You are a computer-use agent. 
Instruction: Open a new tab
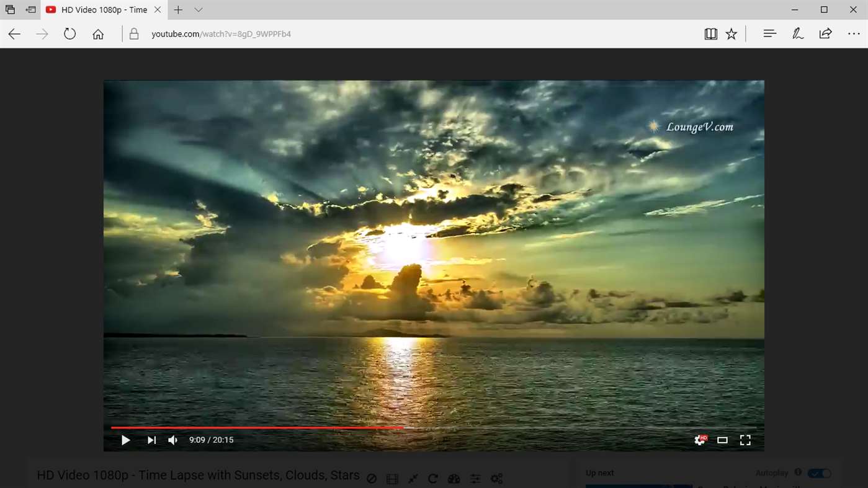[x=178, y=10]
